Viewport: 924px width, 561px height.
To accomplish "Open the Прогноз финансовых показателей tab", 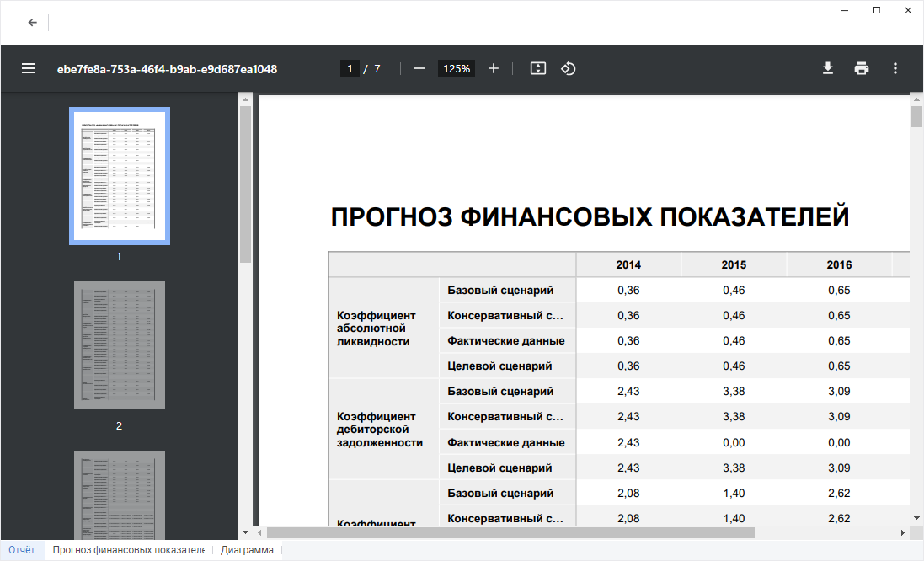I will click(128, 550).
